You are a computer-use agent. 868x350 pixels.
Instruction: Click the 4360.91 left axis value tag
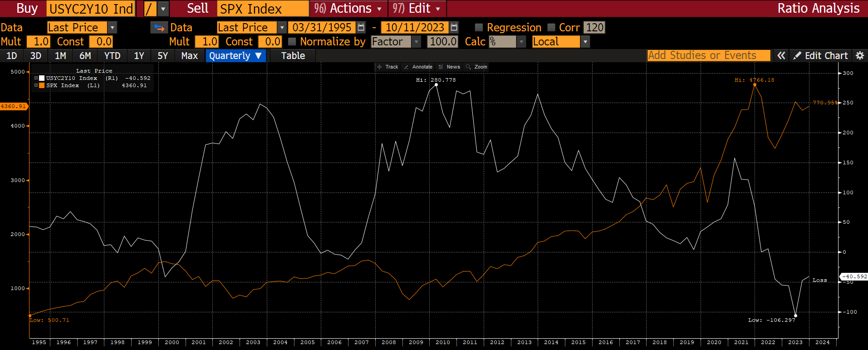14,106
